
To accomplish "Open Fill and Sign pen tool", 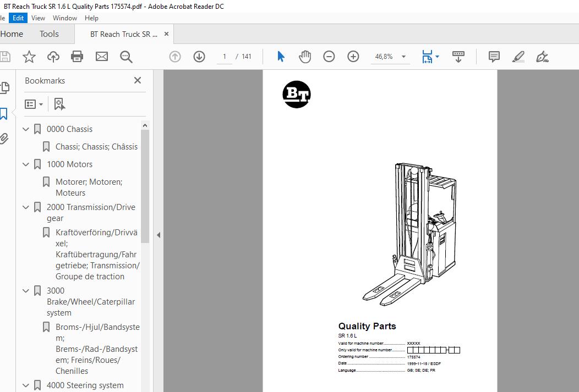I will tap(542, 57).
